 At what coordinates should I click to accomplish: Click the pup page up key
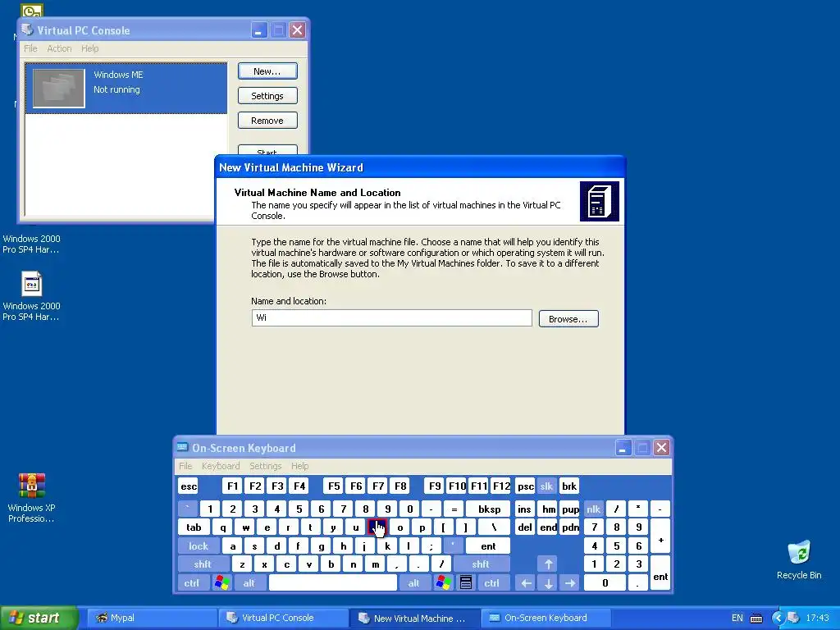click(x=570, y=509)
